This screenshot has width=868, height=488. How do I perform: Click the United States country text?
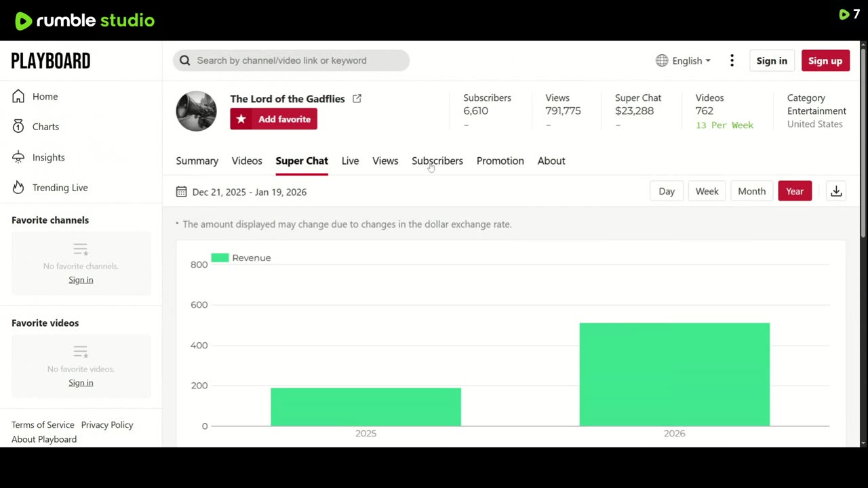815,124
